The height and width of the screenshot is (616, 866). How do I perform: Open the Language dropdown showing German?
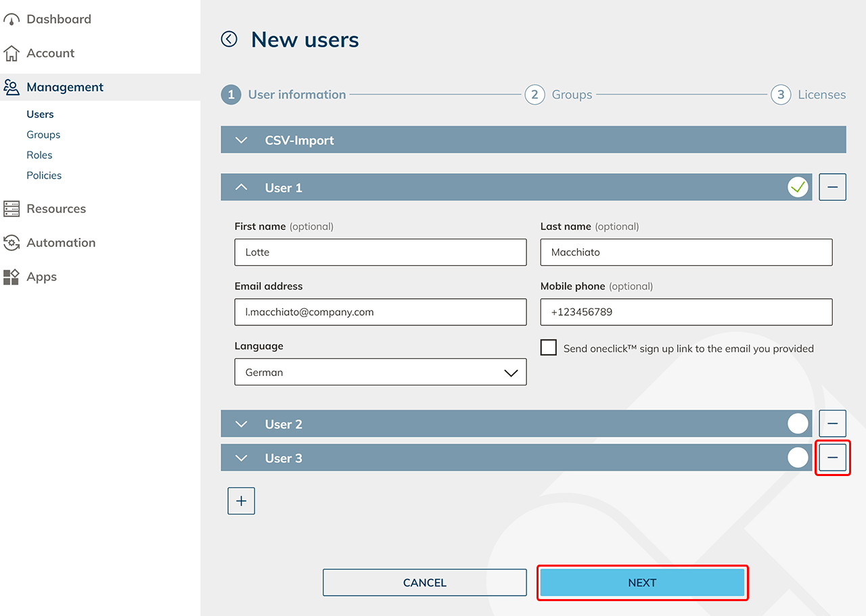[x=380, y=372]
